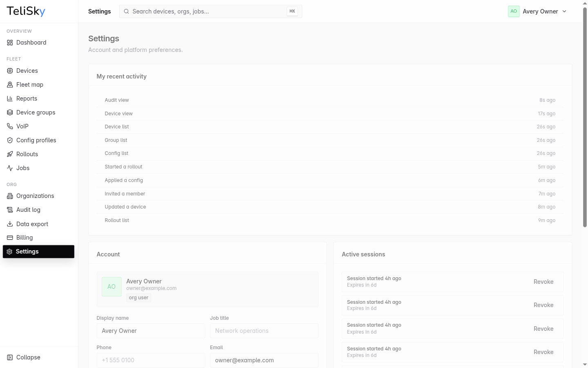Focus the search devices, orgs, jobs field
Image resolution: width=588 pixels, height=368 pixels.
pyautogui.click(x=210, y=11)
